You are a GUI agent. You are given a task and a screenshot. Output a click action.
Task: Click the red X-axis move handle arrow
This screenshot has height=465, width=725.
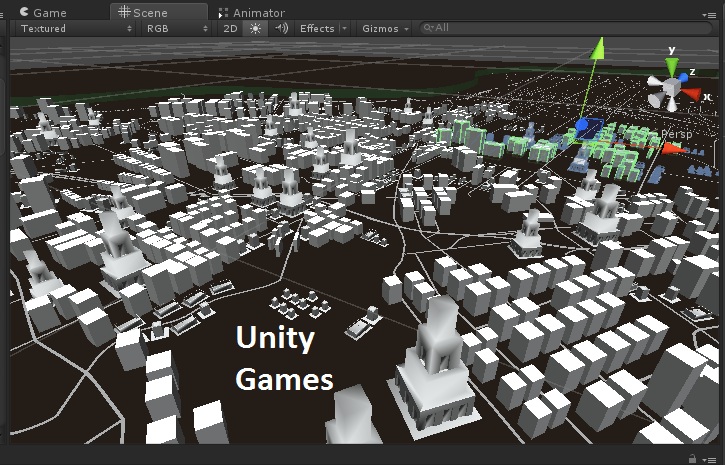click(673, 148)
